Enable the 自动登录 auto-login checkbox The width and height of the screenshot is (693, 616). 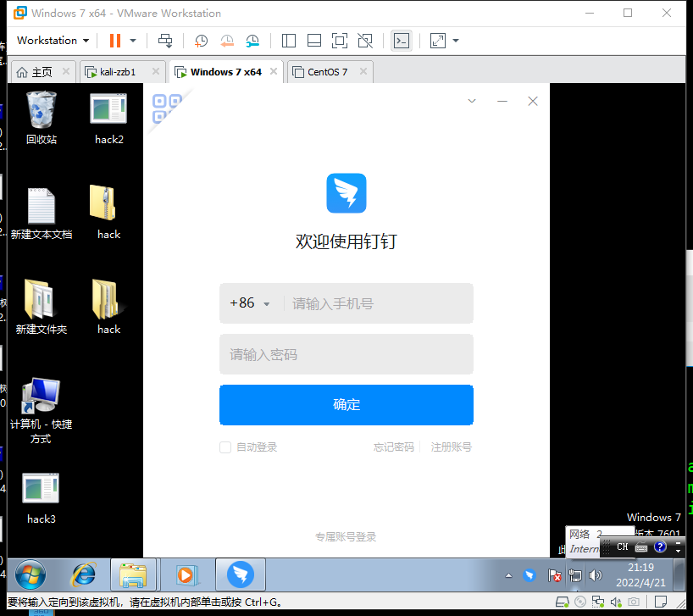[x=225, y=447]
